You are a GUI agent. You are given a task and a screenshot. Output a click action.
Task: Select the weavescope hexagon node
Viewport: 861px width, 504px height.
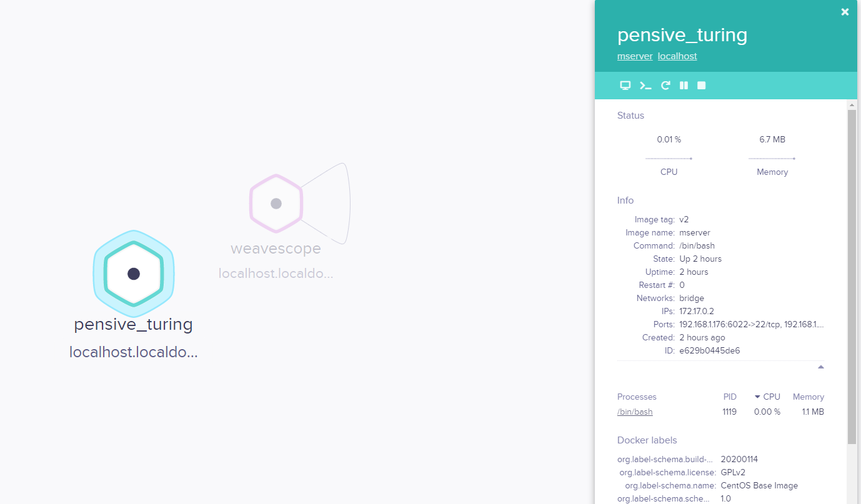point(276,204)
